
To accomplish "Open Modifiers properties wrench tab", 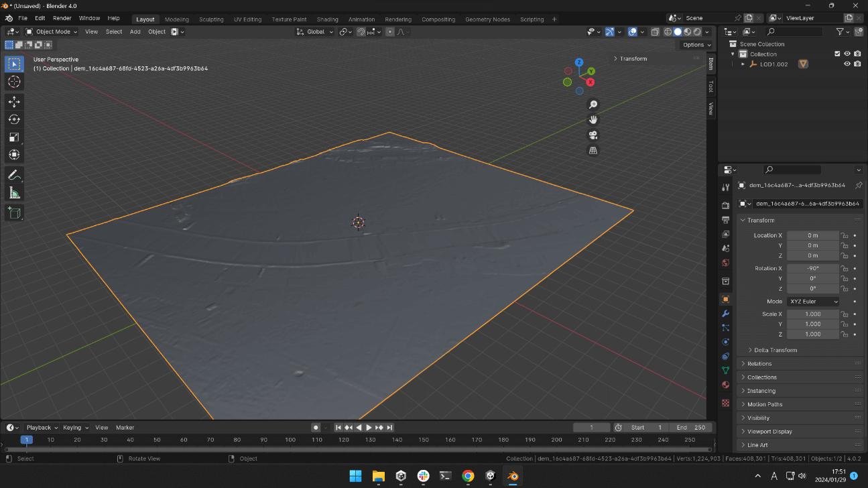I will (x=725, y=314).
